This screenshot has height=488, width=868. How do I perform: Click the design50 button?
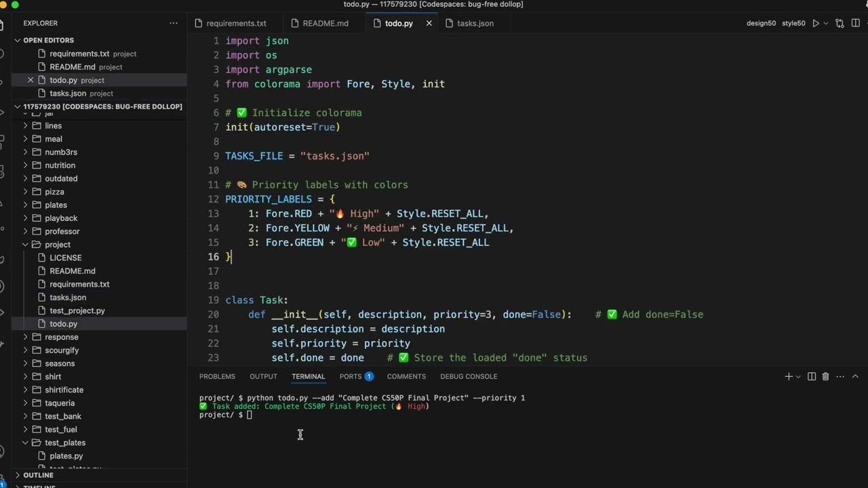coord(761,23)
